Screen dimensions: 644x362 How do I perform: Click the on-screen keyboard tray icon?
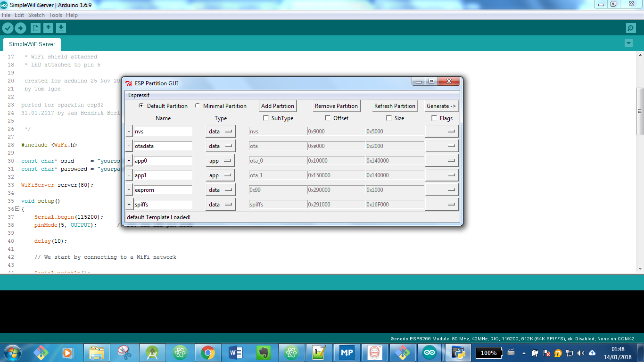tap(511, 352)
